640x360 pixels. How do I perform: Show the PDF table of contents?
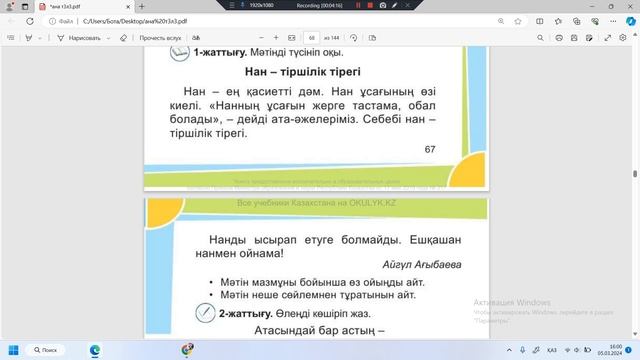pos(11,38)
